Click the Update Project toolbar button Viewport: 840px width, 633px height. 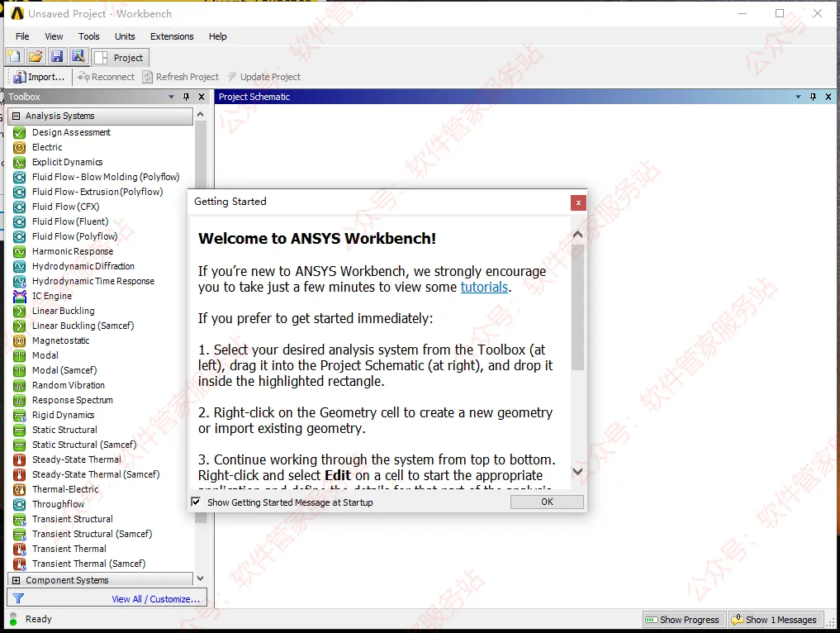pos(264,77)
